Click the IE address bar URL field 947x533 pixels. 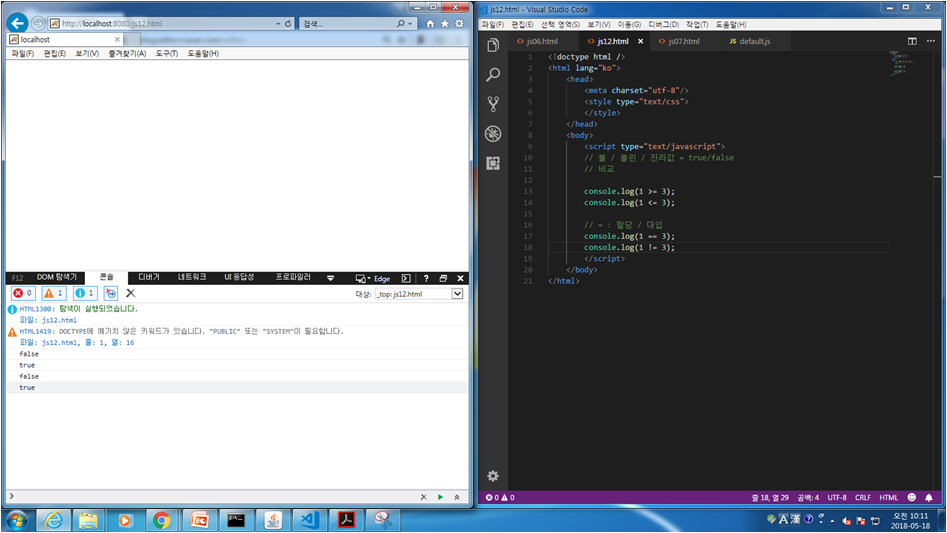tap(163, 24)
